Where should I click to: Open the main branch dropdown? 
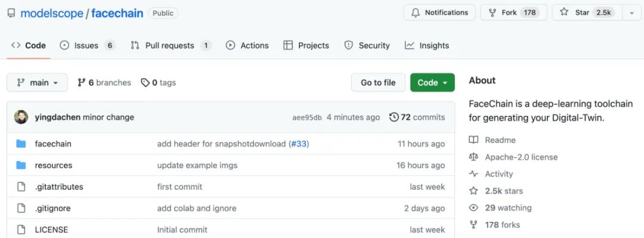37,83
